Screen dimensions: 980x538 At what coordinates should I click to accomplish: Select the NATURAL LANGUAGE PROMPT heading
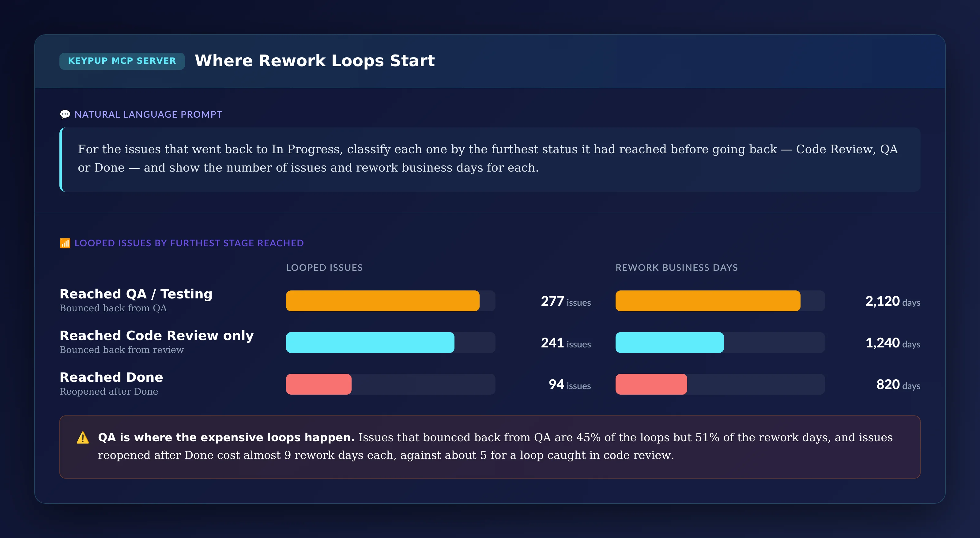click(148, 115)
